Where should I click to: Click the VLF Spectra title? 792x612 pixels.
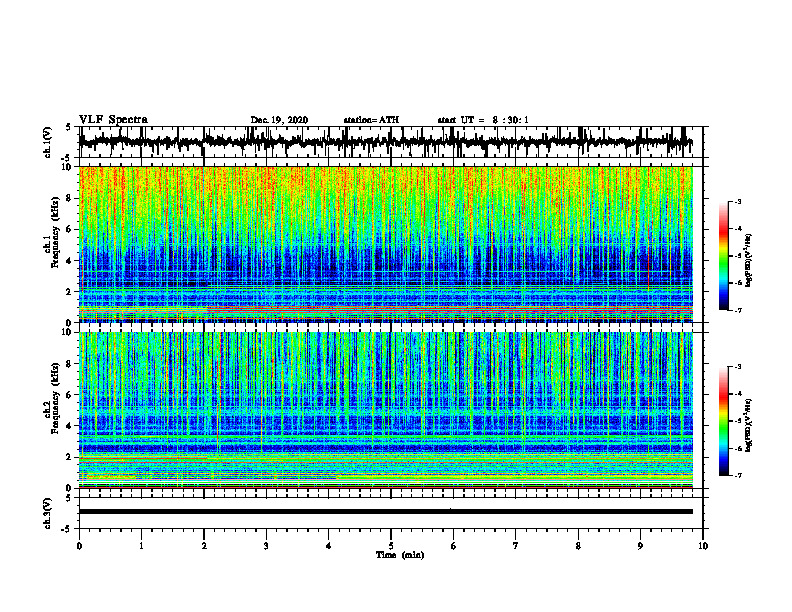[113, 120]
